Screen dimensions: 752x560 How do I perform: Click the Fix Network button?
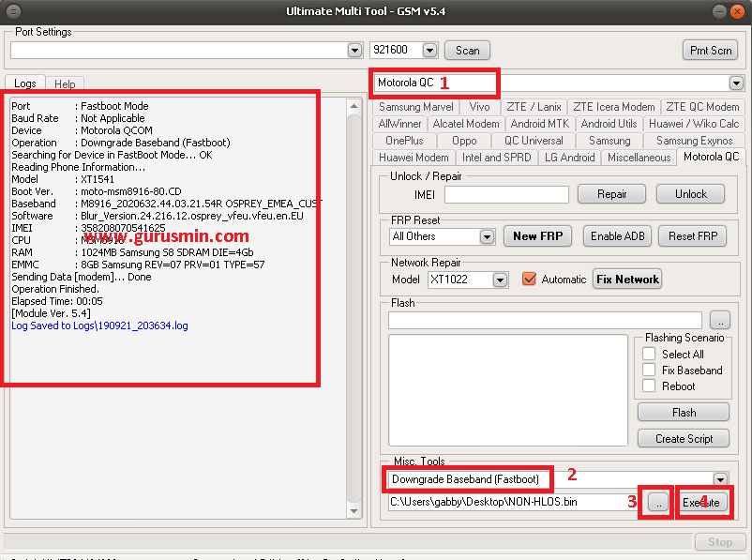coord(627,280)
